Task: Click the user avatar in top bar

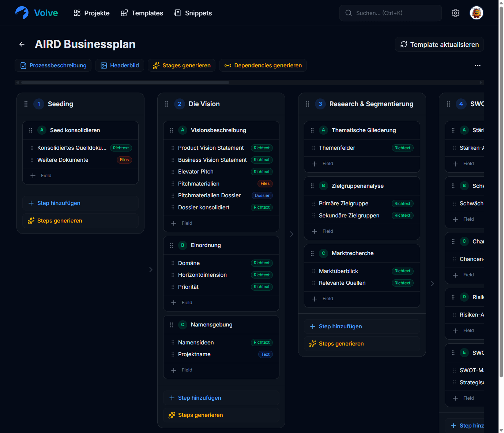Action: 476,13
